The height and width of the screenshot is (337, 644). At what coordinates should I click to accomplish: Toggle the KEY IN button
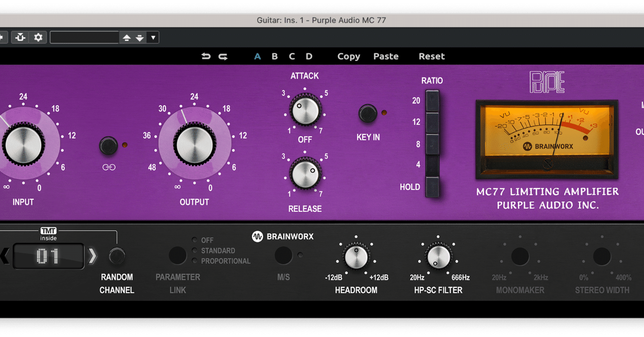point(368,114)
